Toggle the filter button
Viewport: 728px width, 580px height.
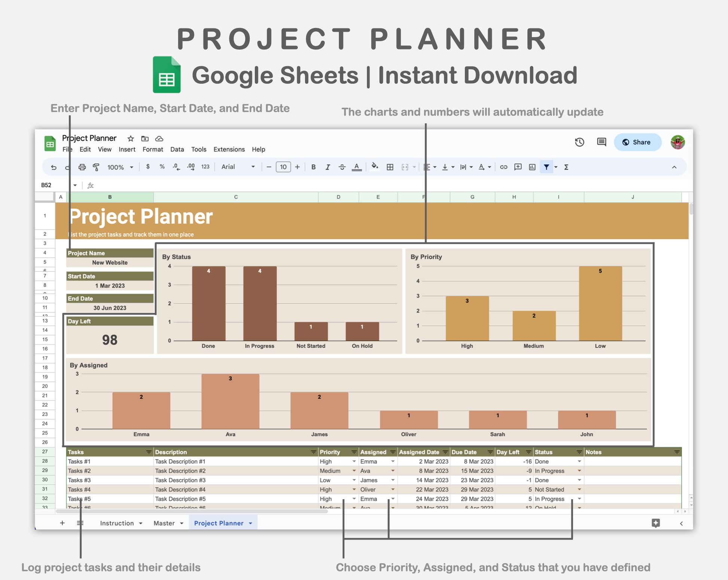click(x=547, y=167)
